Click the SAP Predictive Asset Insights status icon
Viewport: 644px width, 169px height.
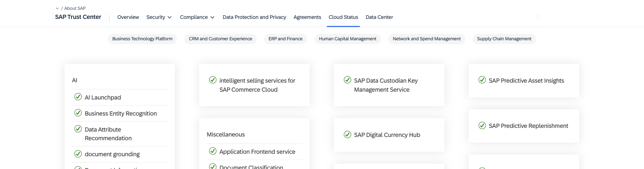[482, 80]
